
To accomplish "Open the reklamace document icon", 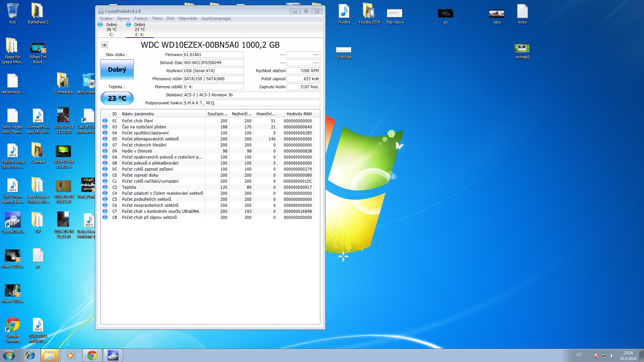I will click(12, 84).
